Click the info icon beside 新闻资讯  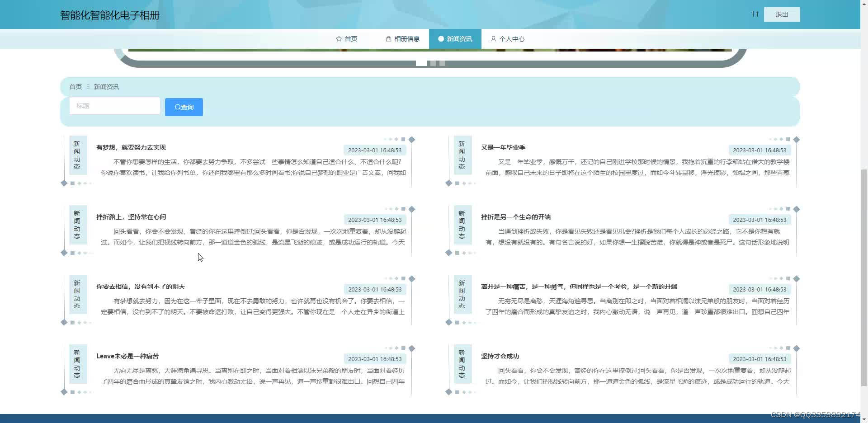441,39
